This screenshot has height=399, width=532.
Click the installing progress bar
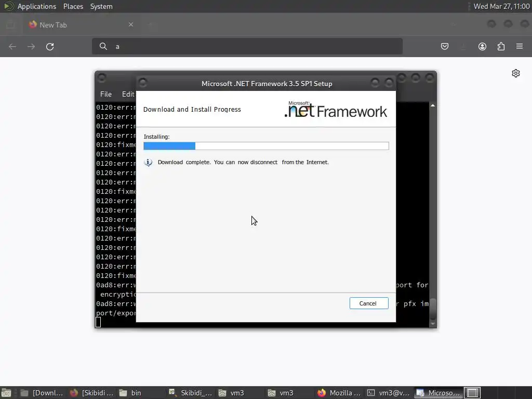(x=266, y=146)
